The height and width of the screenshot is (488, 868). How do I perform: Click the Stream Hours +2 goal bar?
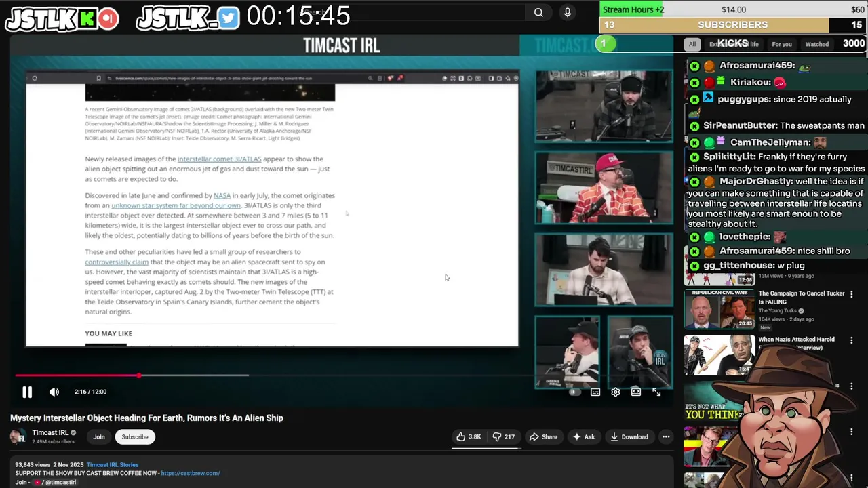point(733,9)
